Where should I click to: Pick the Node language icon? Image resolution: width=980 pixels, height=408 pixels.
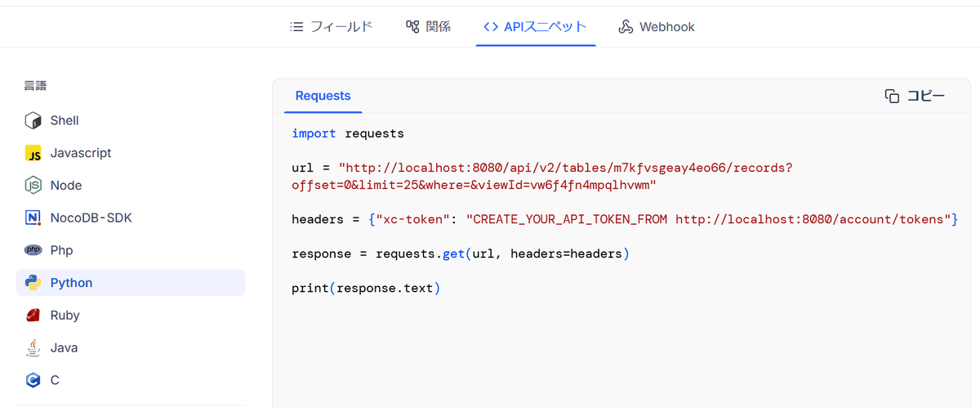point(33,186)
